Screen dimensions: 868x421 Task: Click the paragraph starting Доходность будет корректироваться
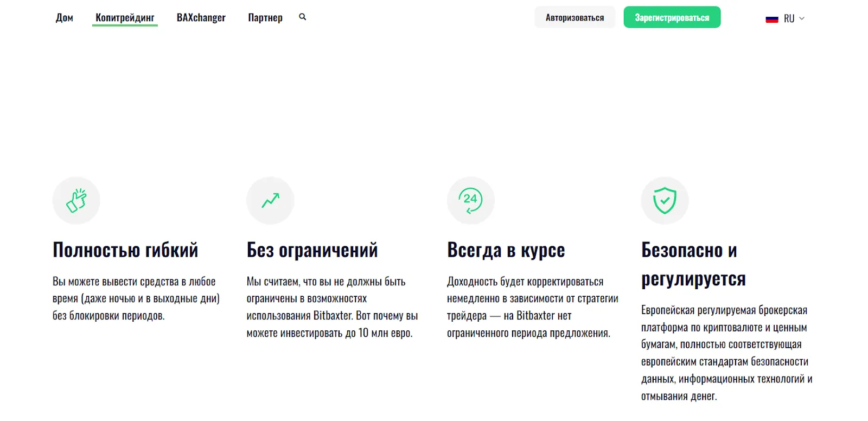(x=532, y=307)
